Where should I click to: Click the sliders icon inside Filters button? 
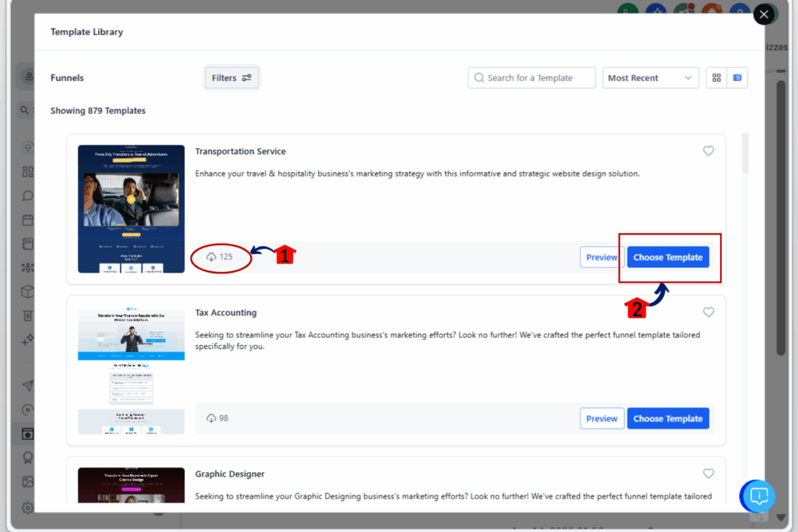[247, 78]
